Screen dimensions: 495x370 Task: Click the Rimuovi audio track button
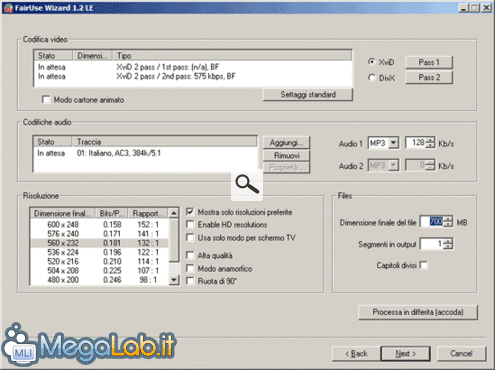pyautogui.click(x=286, y=155)
